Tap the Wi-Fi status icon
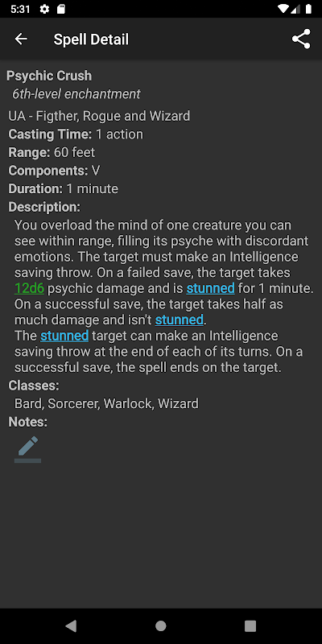The height and width of the screenshot is (644, 322). pos(283,9)
